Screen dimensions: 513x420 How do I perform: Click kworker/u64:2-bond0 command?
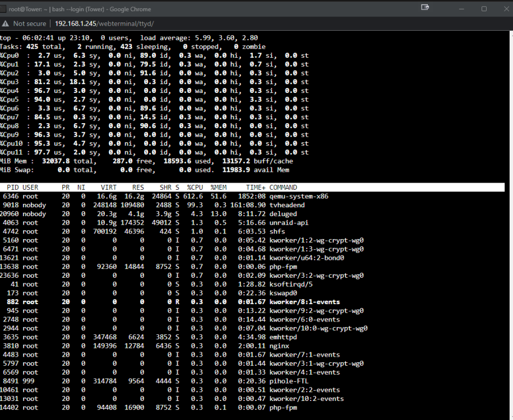pos(307,258)
